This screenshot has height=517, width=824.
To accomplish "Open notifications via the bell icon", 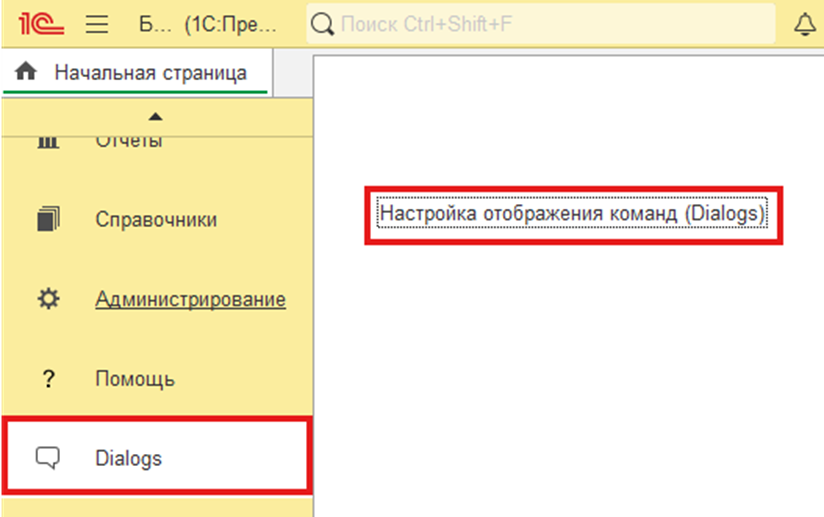I will point(805,23).
